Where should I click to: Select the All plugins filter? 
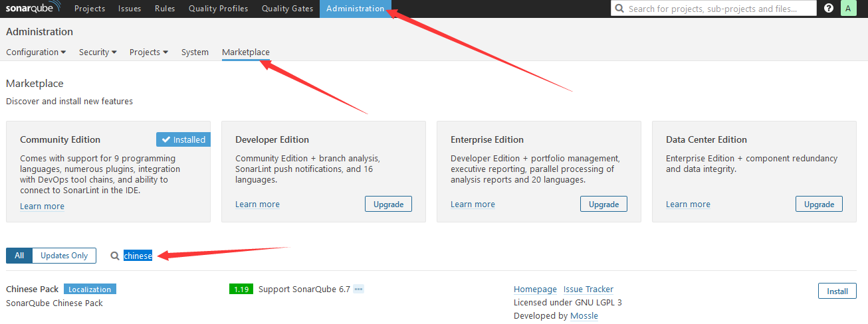point(19,256)
